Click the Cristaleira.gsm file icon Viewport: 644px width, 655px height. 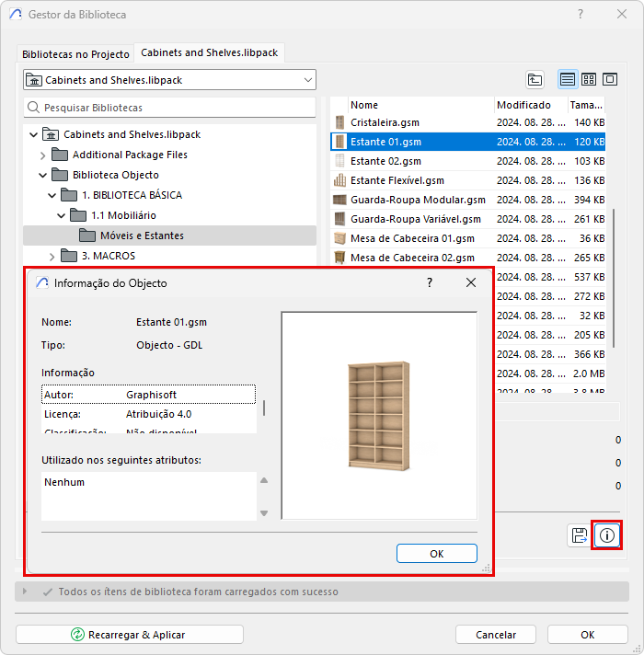click(x=340, y=122)
